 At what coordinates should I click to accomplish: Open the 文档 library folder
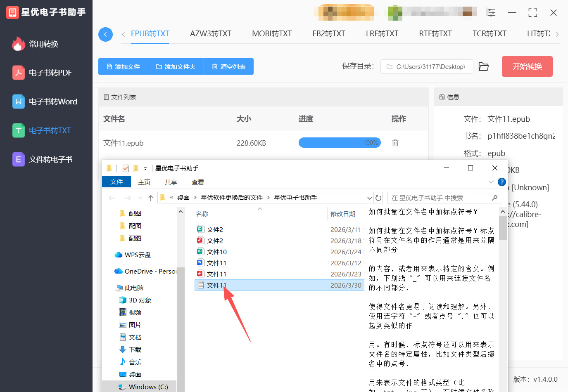130,338
